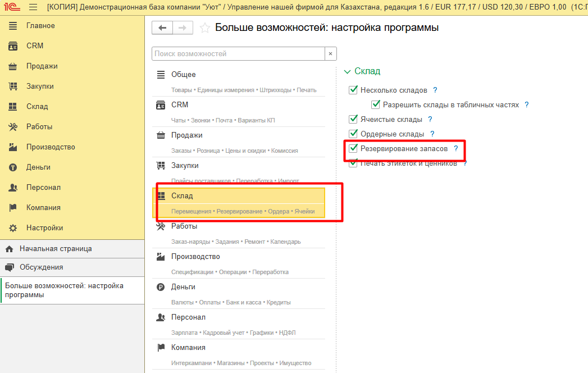Click the Производство factory icon in sidebar
The height and width of the screenshot is (373, 588).
click(13, 147)
